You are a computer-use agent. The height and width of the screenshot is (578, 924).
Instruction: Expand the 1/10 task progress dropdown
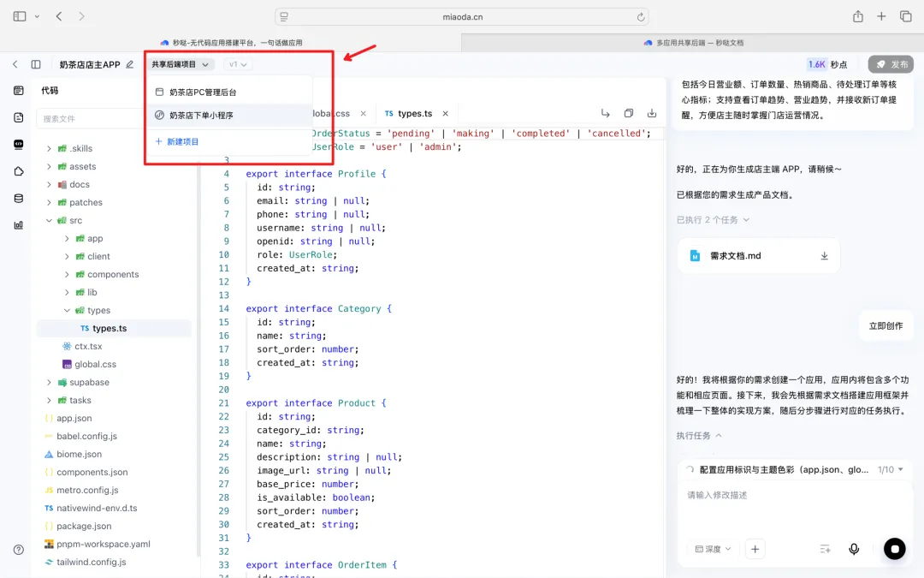click(x=891, y=469)
